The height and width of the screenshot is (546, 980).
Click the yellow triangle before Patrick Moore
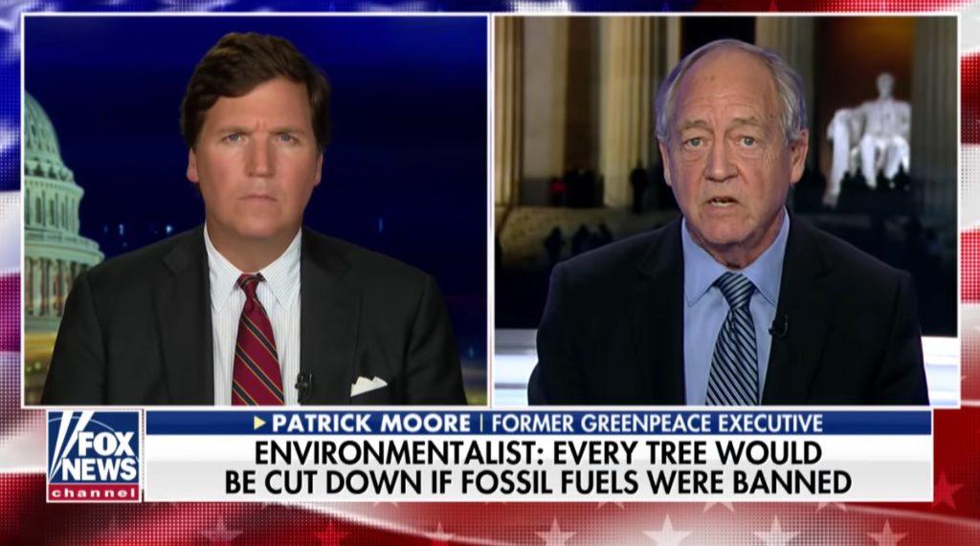pos(259,423)
